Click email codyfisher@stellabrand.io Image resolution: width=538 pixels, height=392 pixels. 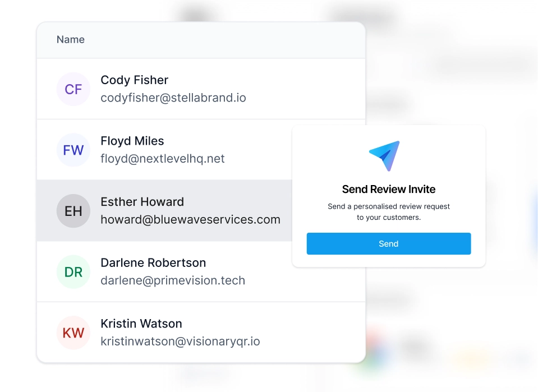coord(173,98)
